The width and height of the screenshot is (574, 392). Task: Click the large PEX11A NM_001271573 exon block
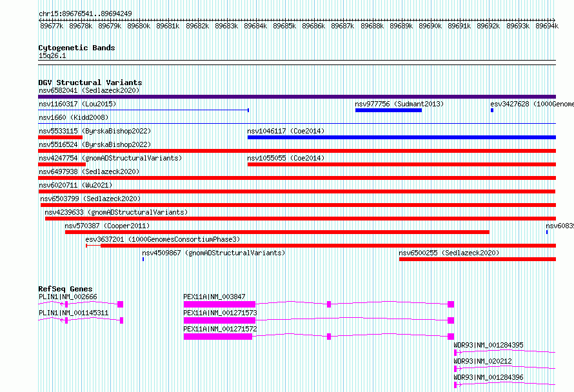tap(219, 320)
